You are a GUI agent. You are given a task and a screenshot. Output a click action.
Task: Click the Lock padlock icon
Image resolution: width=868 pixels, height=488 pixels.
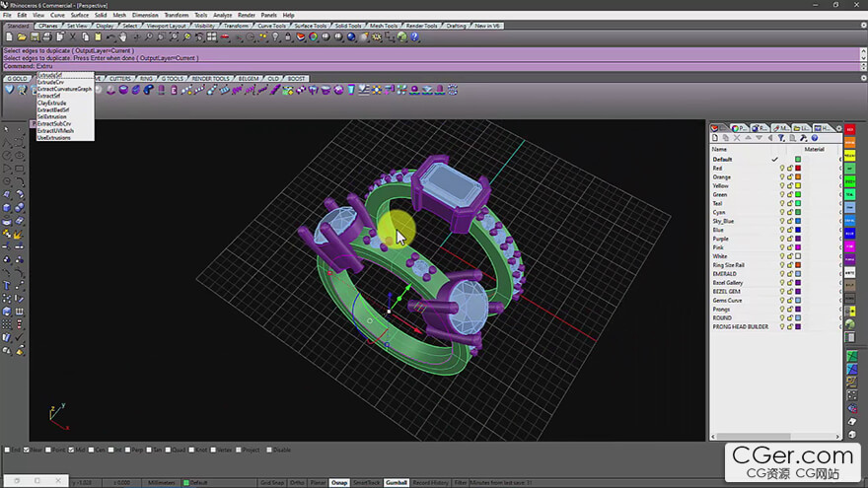click(x=288, y=37)
